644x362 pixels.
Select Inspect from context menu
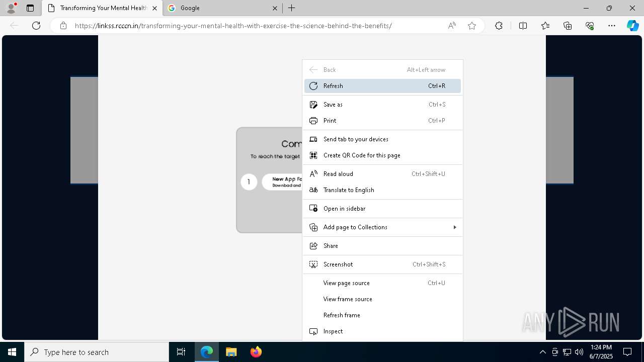[382, 331]
